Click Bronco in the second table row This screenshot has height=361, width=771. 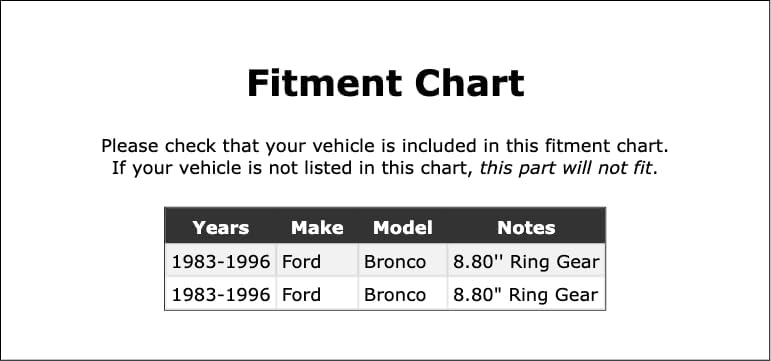(x=395, y=295)
